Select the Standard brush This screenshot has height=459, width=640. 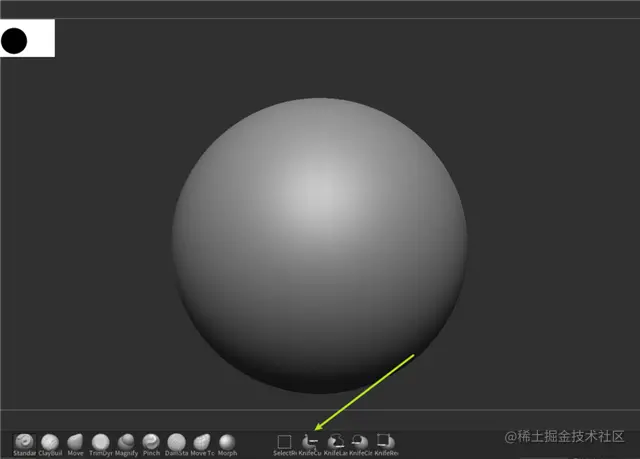pos(24,445)
